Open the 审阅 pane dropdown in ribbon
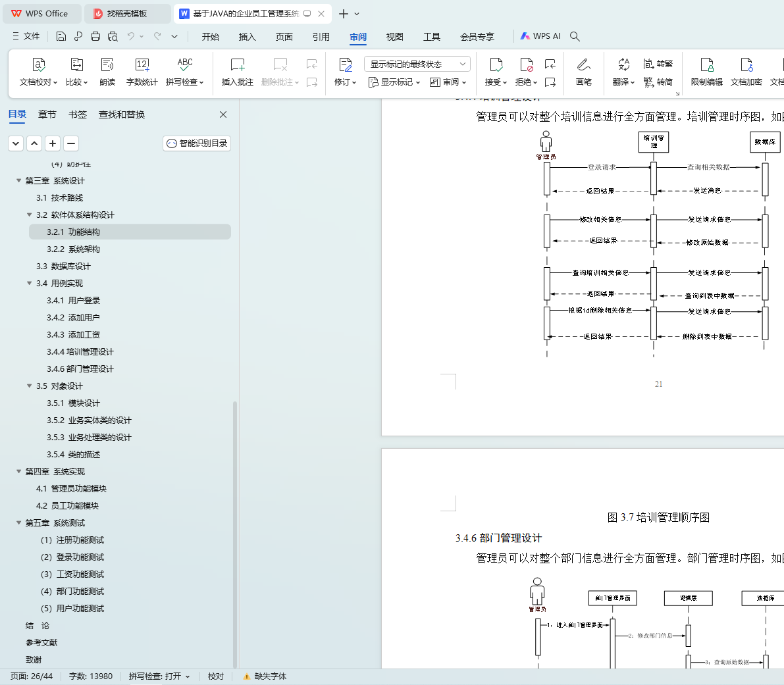The width and height of the screenshot is (784, 685). (x=448, y=82)
